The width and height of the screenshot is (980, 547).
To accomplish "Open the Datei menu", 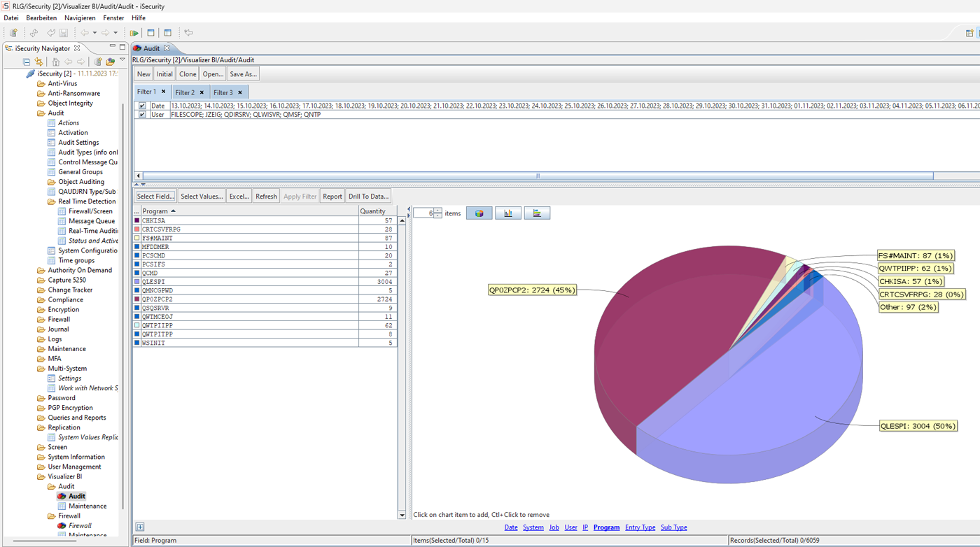I will click(11, 17).
